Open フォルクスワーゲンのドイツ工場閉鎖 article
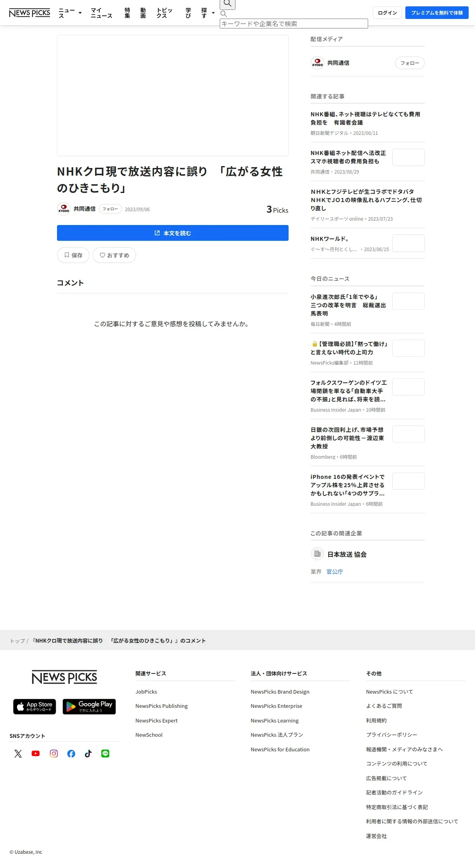The image size is (475, 868). point(349,391)
